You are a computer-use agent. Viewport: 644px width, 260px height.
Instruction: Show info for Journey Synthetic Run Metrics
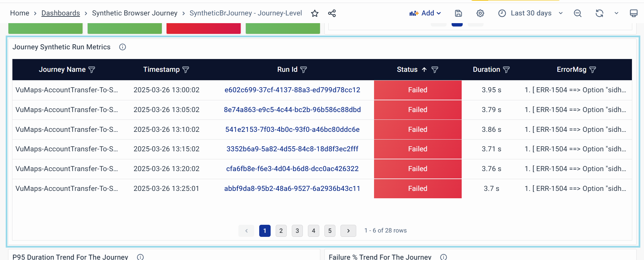123,47
